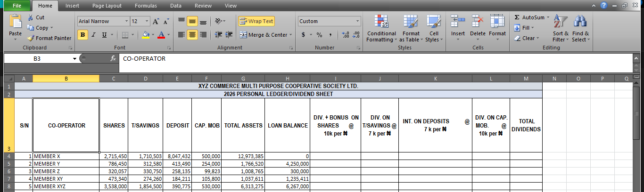This screenshot has height=192, width=644.
Task: Apply comma style
Action: pyautogui.click(x=330, y=35)
